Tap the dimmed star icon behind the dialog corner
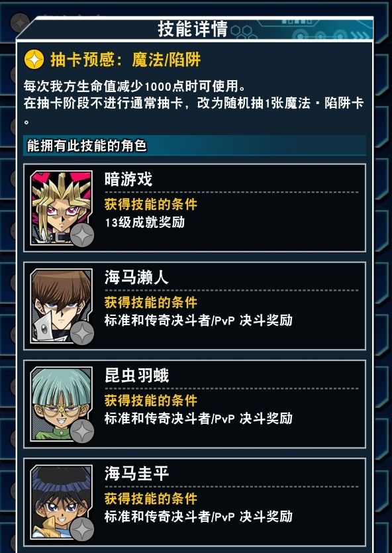This screenshot has height=553, width=392. click(x=19, y=23)
